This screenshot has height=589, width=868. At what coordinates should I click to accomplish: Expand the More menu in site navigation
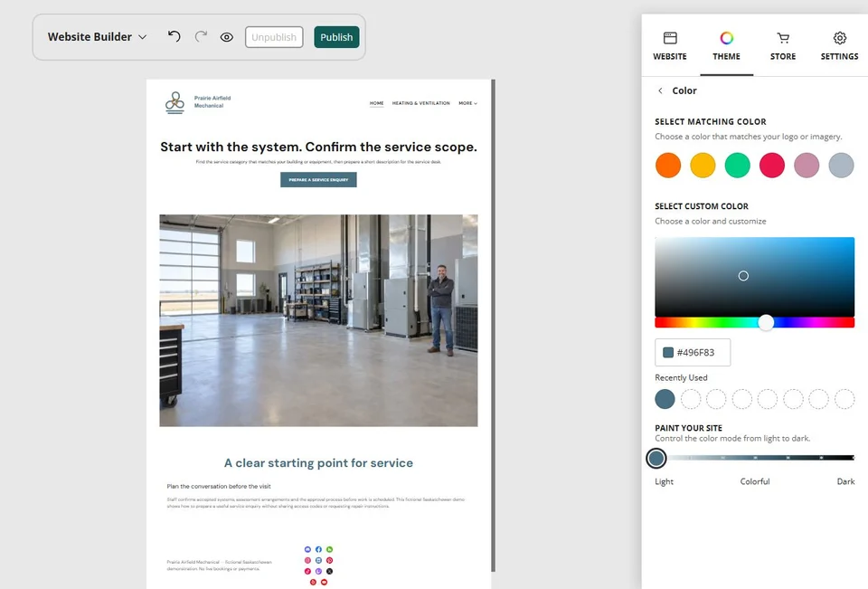tap(467, 103)
